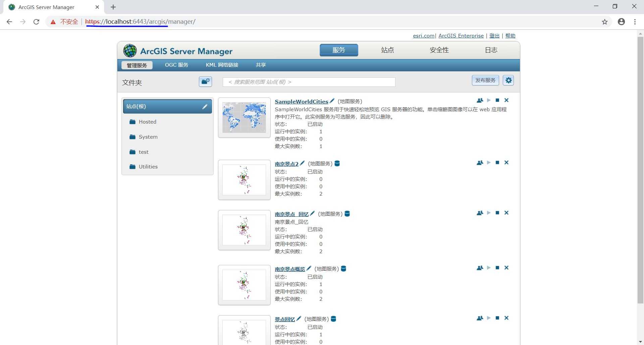
Task: Open permissions for 南京景点2 service
Action: (480, 162)
